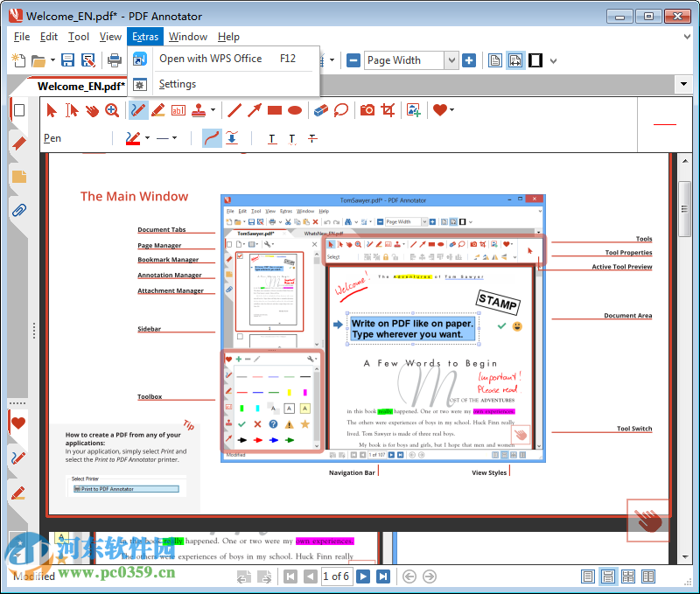Image resolution: width=700 pixels, height=594 pixels.
Task: Open the Window menu
Action: point(187,37)
